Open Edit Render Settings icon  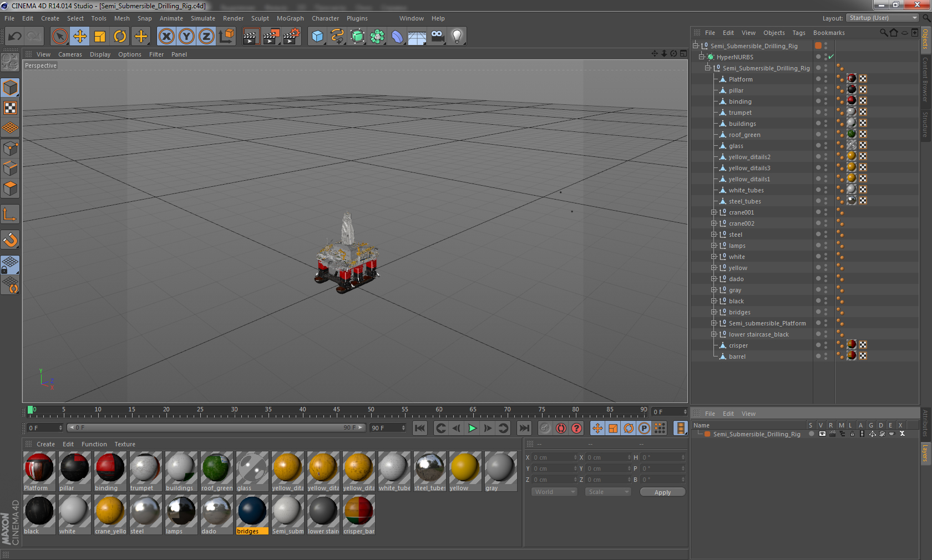click(291, 37)
